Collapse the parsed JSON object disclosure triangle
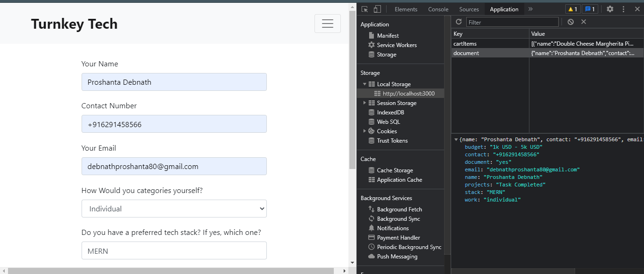 (x=455, y=139)
